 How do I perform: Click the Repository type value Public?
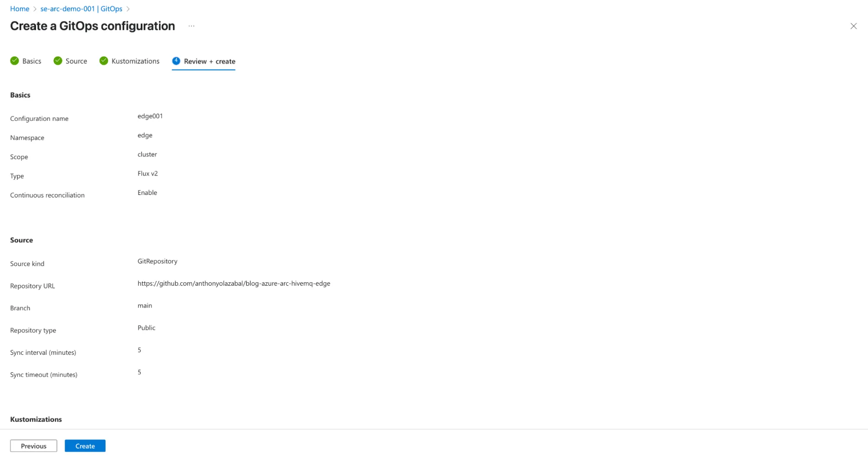pos(146,327)
